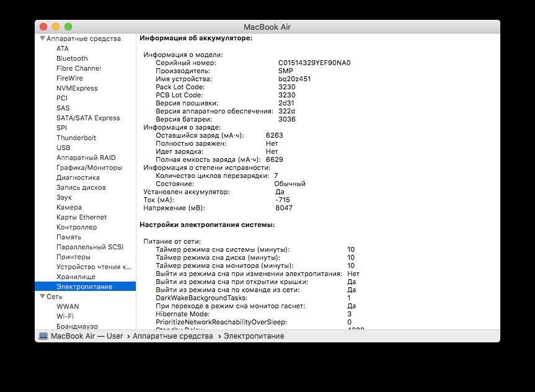The height and width of the screenshot is (392, 535).
Task: Click the Сеть category label
Action: pos(55,296)
